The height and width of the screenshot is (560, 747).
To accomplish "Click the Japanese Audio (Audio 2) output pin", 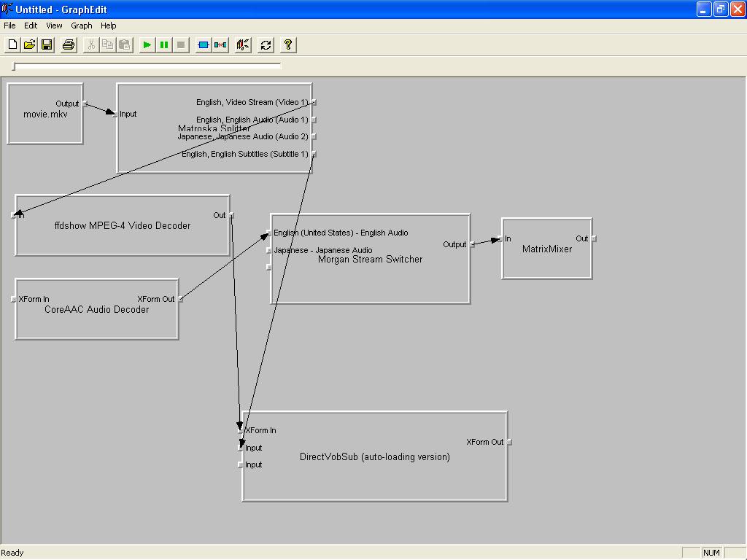I will point(314,136).
